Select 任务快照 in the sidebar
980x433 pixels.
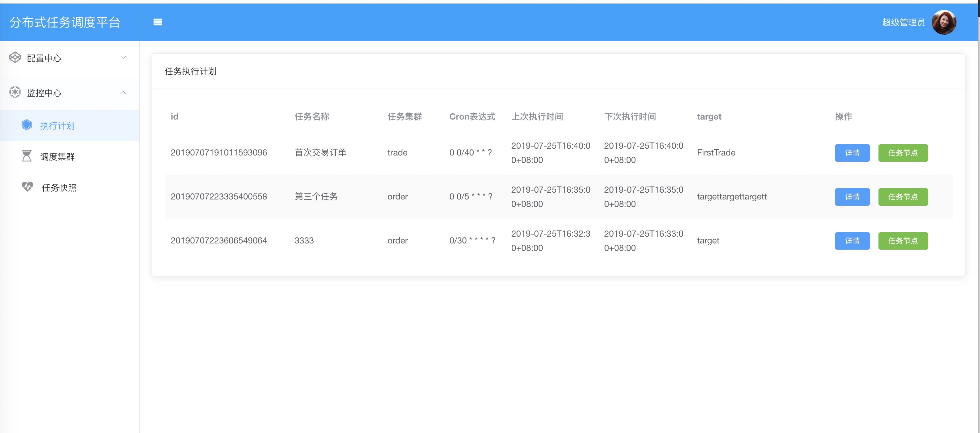pyautogui.click(x=59, y=187)
